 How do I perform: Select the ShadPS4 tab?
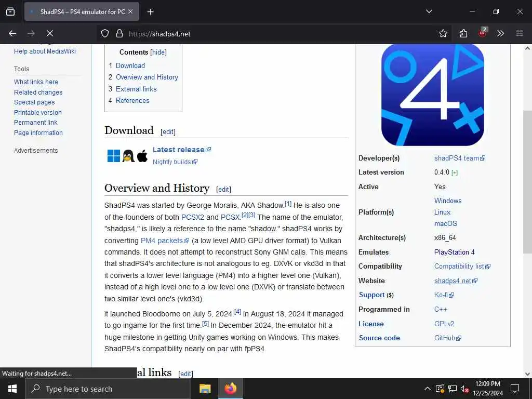coord(82,11)
